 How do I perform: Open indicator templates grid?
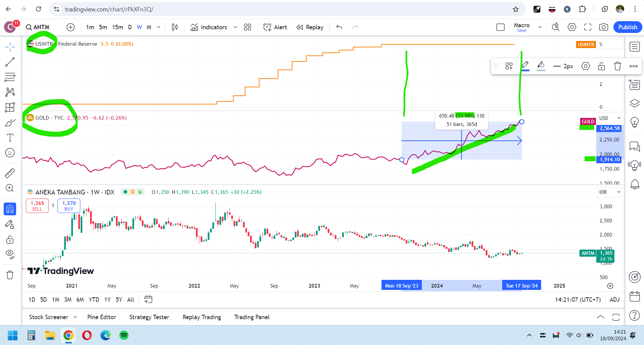pos(248,27)
